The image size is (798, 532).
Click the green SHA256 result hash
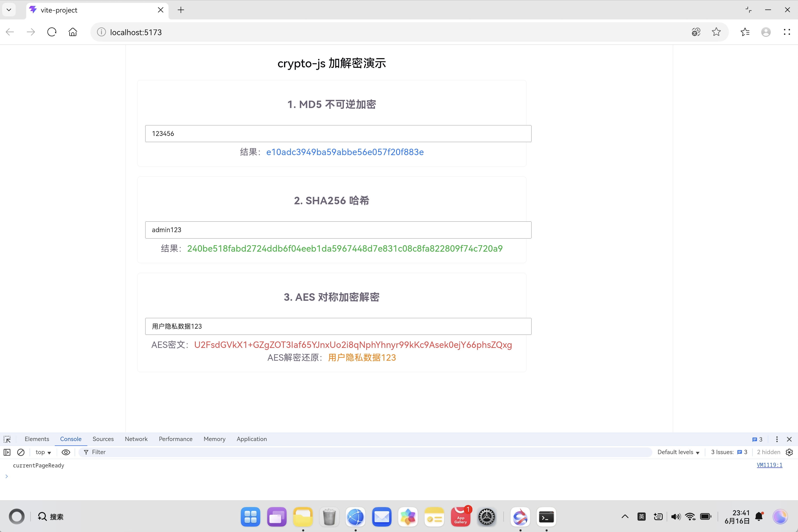[345, 248]
